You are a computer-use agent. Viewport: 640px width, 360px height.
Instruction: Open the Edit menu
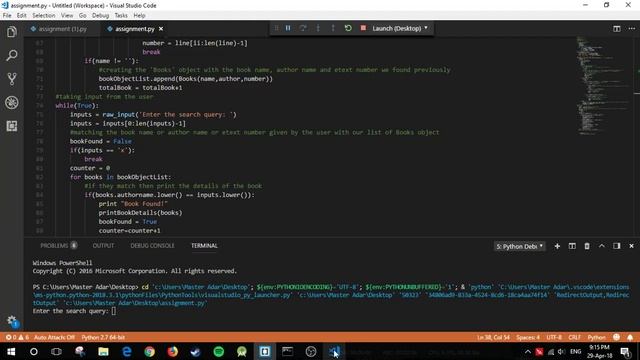coord(22,16)
